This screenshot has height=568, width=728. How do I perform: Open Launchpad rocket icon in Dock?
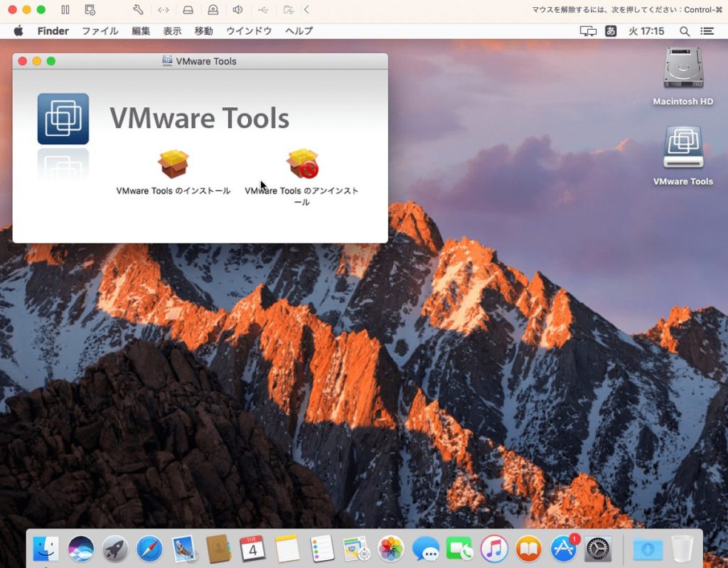coord(115,548)
